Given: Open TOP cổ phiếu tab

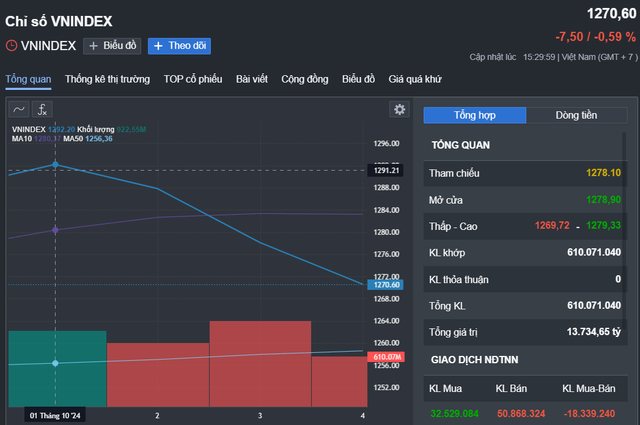Looking at the screenshot, I should point(192,79).
